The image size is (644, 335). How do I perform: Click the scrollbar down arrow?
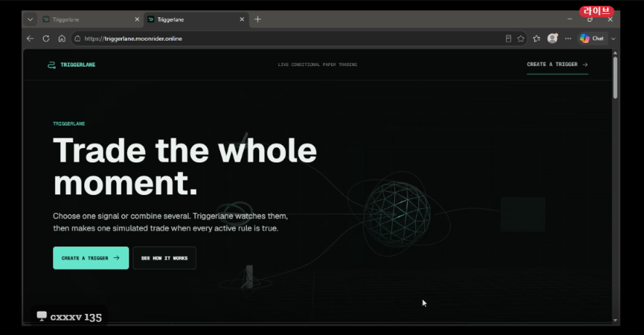615,320
